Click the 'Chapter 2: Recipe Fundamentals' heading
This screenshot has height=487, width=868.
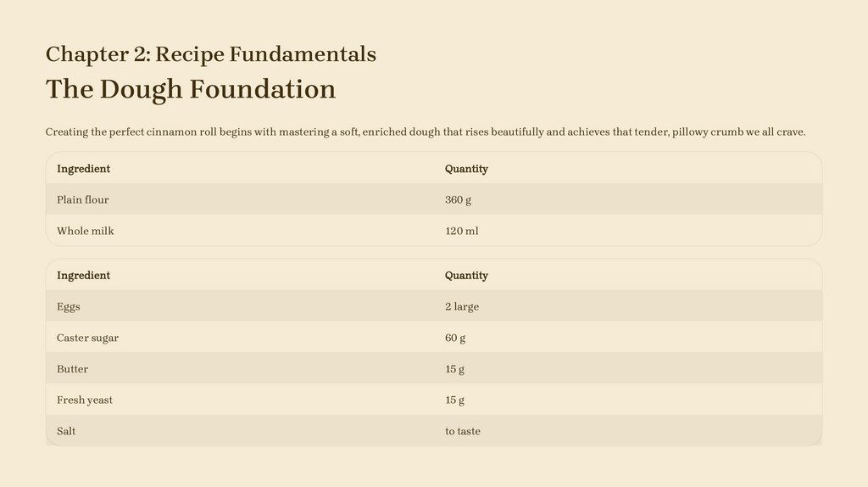211,54
